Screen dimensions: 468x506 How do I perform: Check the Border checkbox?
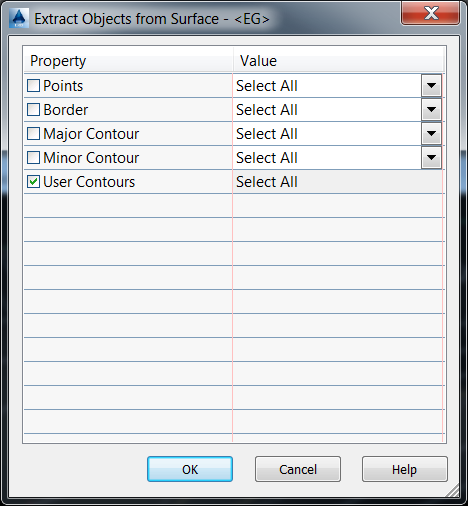(33, 110)
